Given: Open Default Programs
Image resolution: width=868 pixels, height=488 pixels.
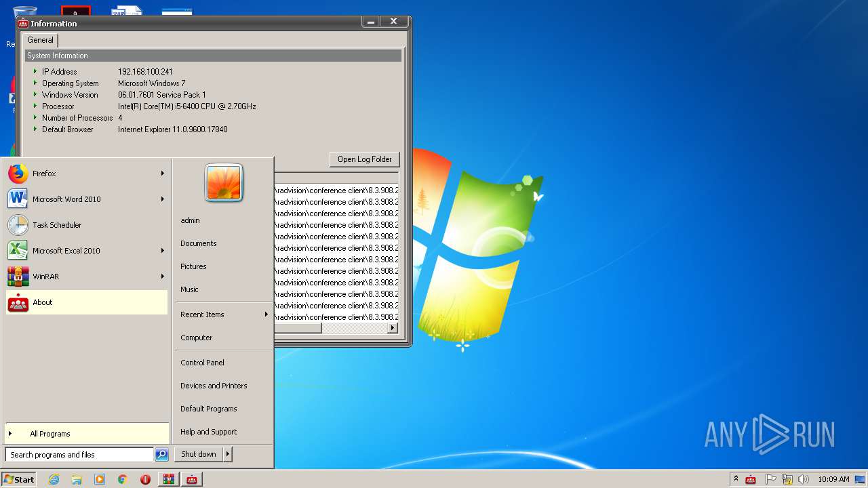Looking at the screenshot, I should pos(209,409).
